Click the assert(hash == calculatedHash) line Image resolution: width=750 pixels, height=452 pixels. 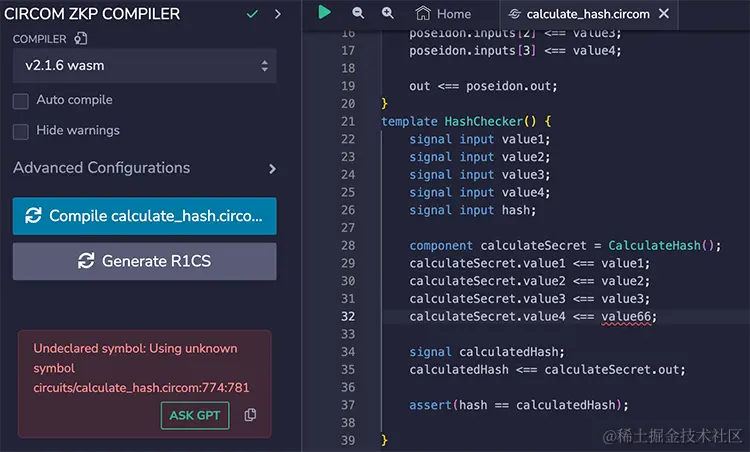tap(518, 405)
